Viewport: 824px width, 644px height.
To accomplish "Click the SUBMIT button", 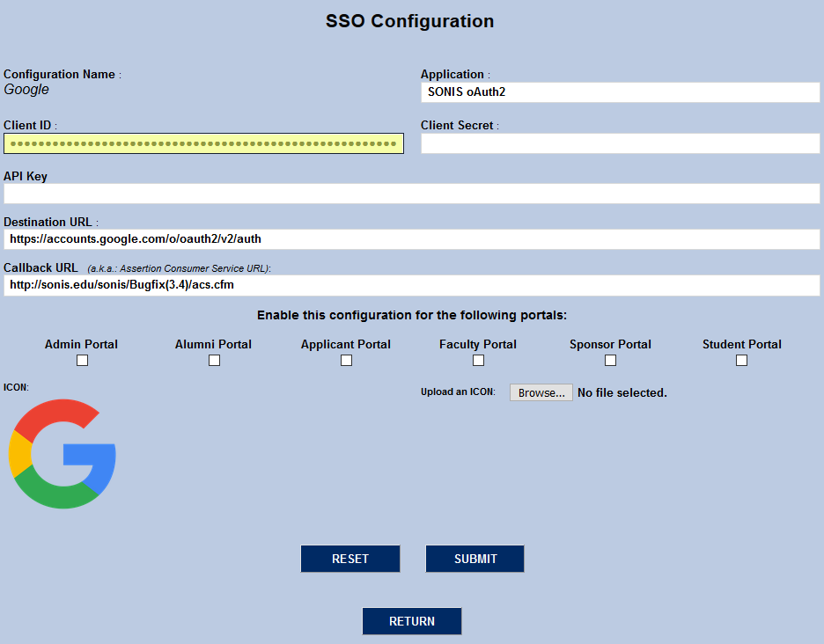I will click(475, 559).
